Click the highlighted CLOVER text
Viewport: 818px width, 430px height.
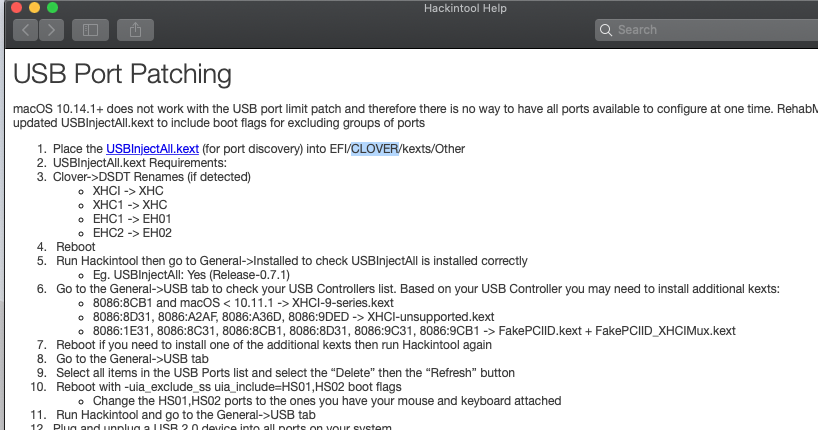pos(374,149)
